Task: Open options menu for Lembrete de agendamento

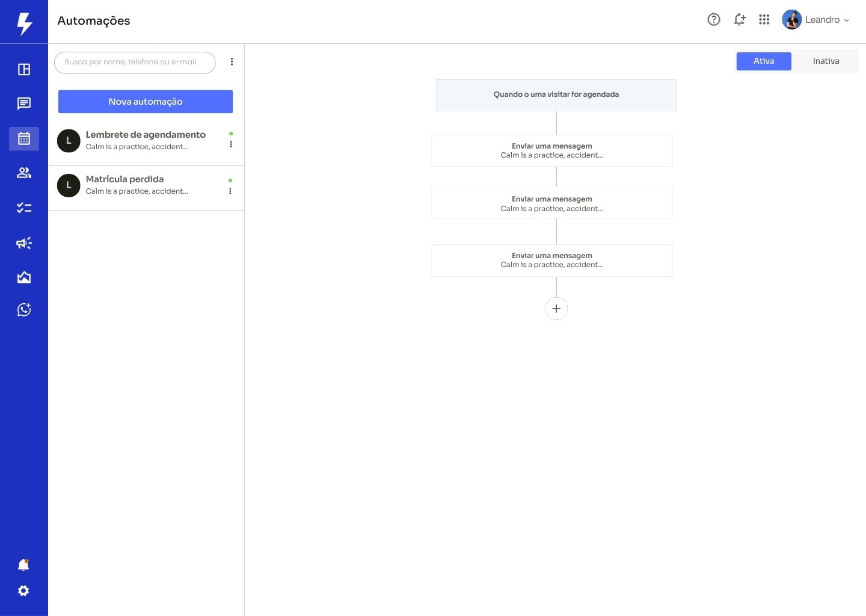Action: pos(231,144)
